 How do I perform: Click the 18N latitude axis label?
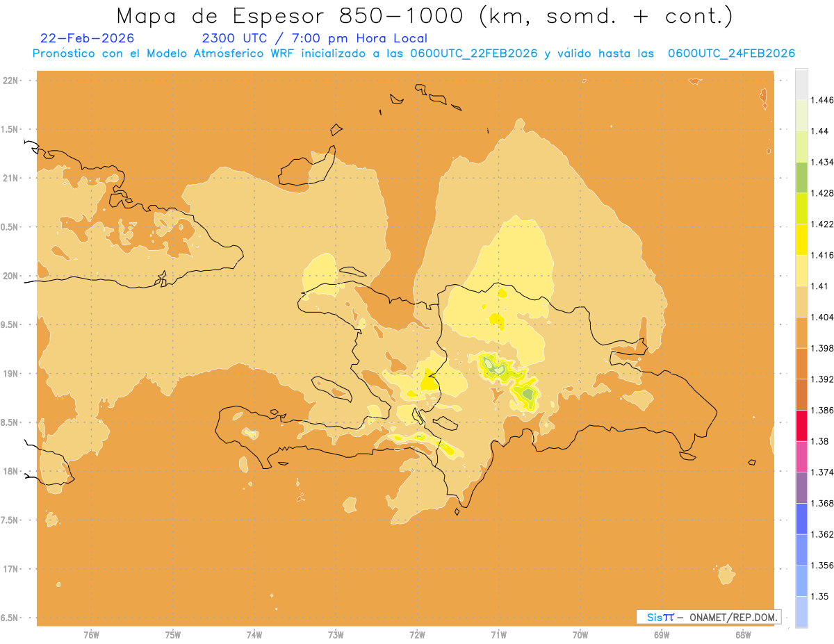coord(10,472)
